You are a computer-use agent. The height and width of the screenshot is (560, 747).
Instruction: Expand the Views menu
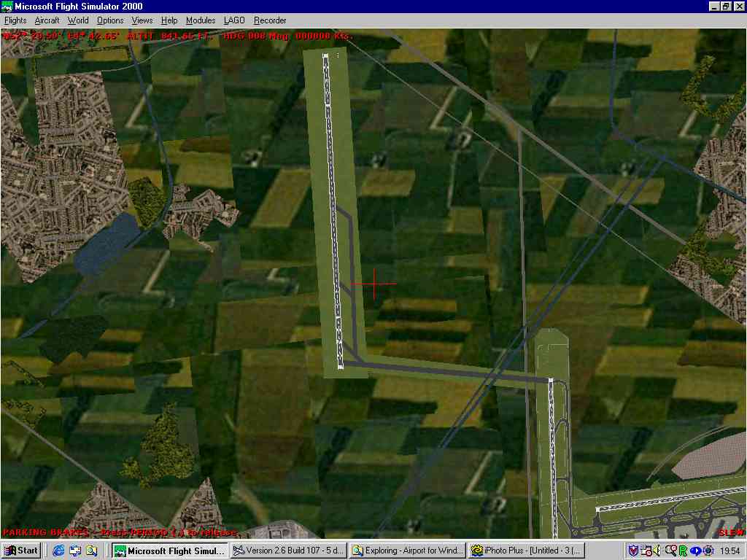142,20
